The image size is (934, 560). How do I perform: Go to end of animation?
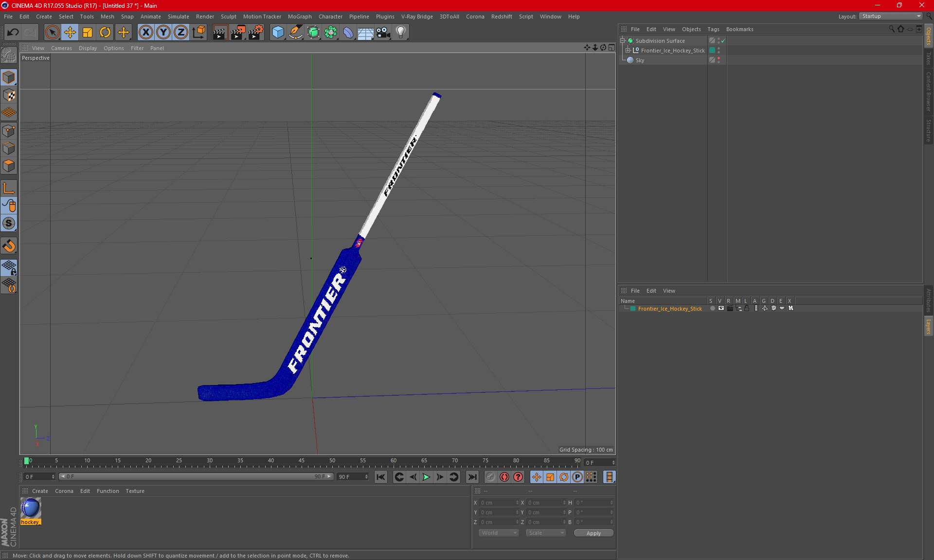pyautogui.click(x=472, y=477)
